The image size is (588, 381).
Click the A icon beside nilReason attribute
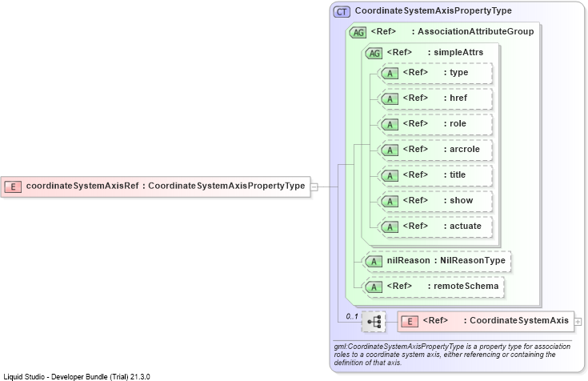pos(374,261)
